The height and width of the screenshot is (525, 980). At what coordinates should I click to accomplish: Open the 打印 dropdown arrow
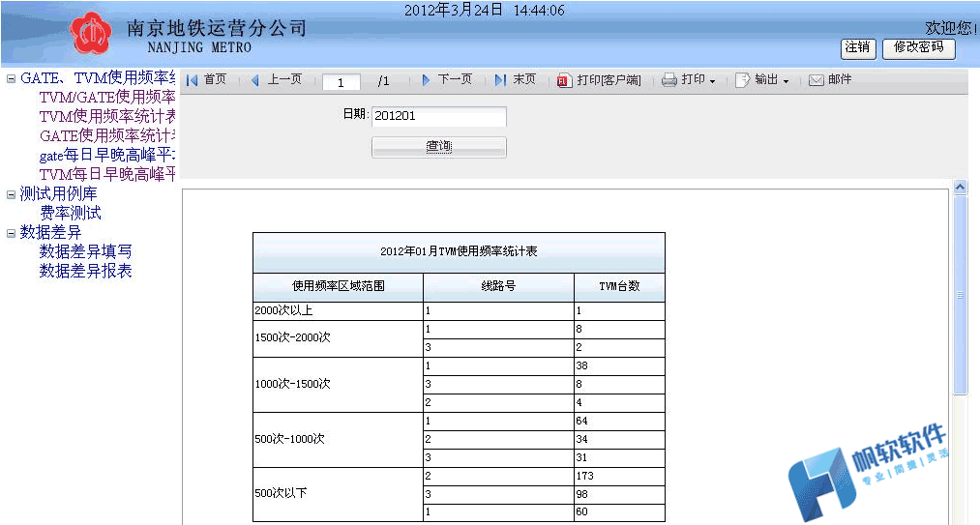tap(712, 81)
